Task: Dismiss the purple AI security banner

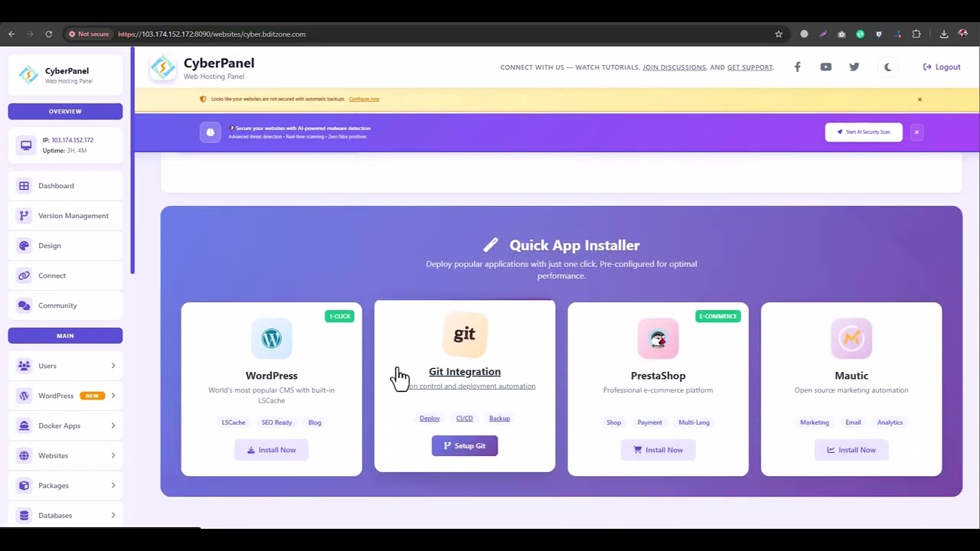Action: click(916, 132)
